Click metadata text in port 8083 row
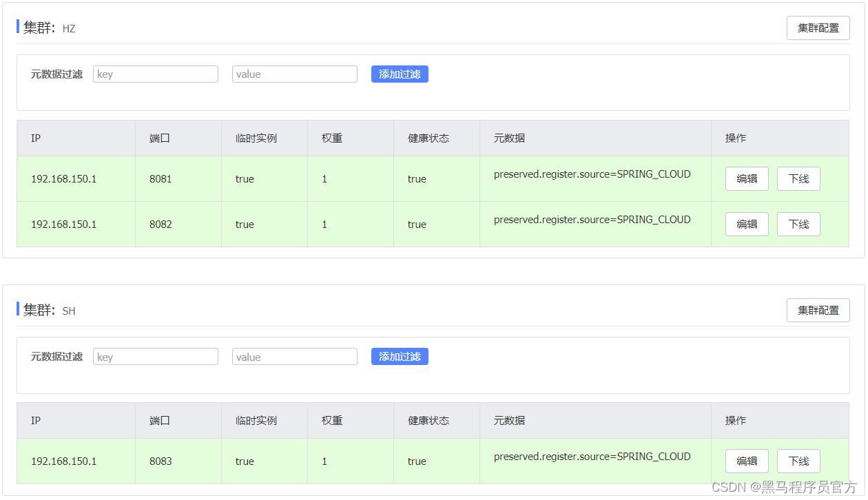 pos(592,457)
